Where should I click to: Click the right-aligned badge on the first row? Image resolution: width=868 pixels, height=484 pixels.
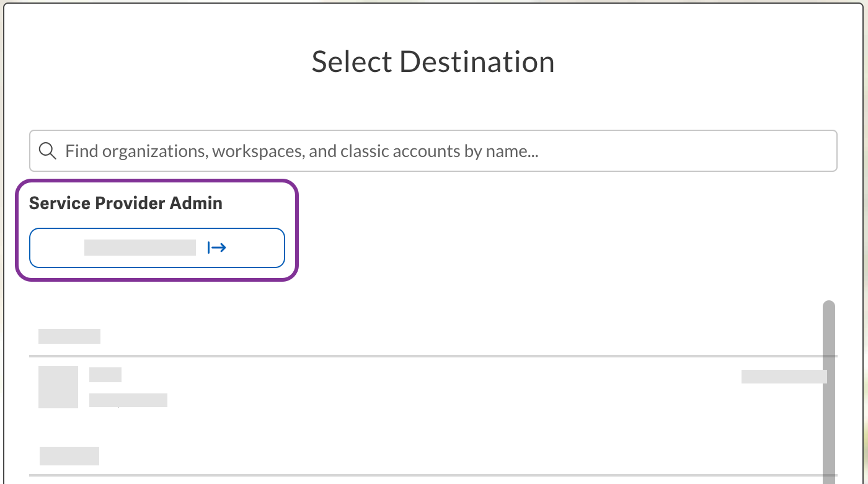(784, 375)
